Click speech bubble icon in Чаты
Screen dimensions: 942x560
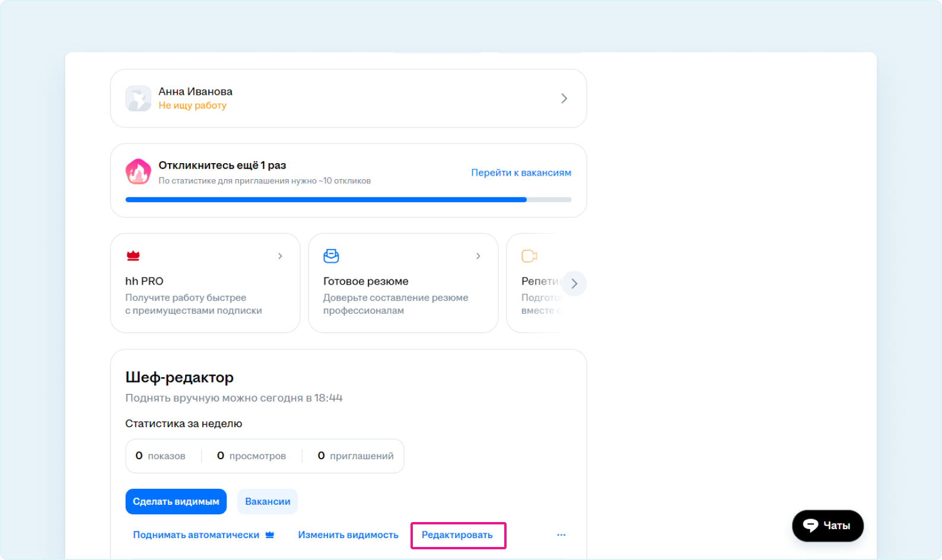810,526
